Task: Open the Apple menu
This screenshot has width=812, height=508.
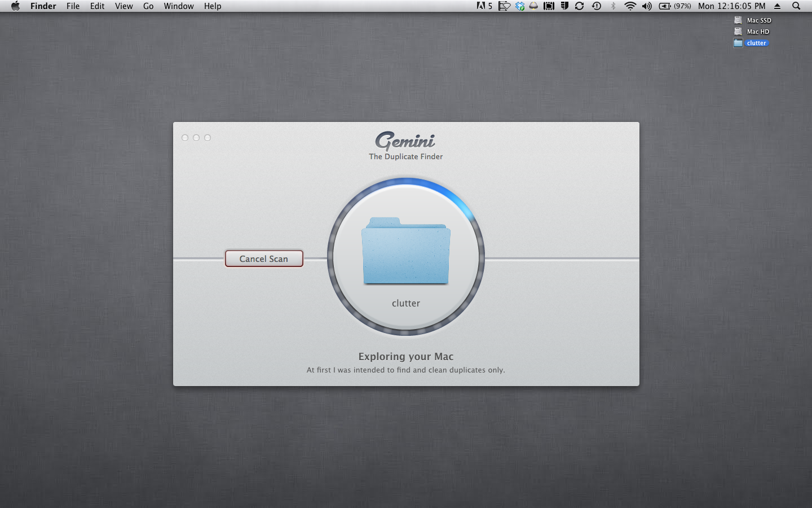Action: point(15,6)
